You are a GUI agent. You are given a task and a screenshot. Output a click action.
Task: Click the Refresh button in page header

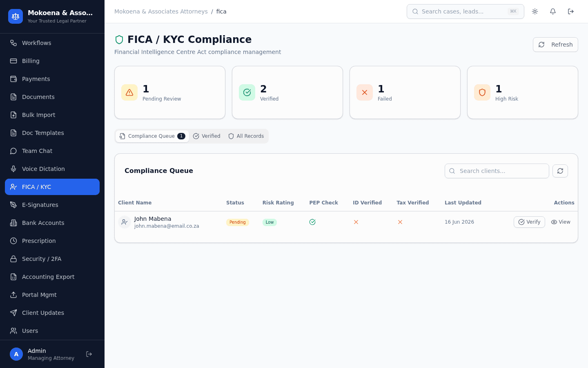555,45
